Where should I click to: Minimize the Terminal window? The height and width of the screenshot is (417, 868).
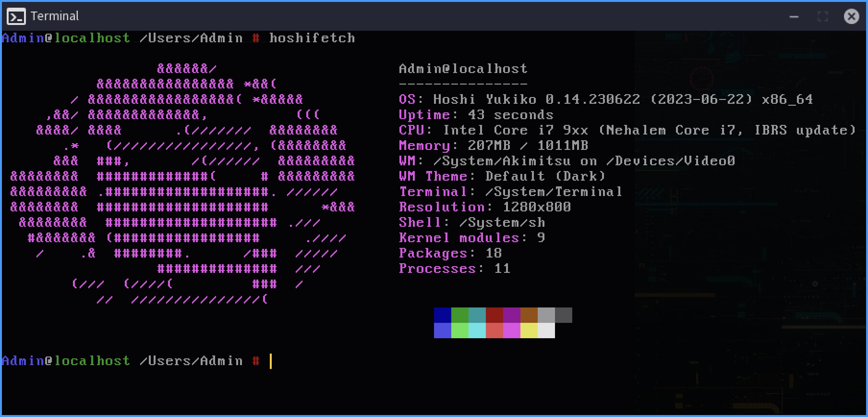(x=794, y=17)
